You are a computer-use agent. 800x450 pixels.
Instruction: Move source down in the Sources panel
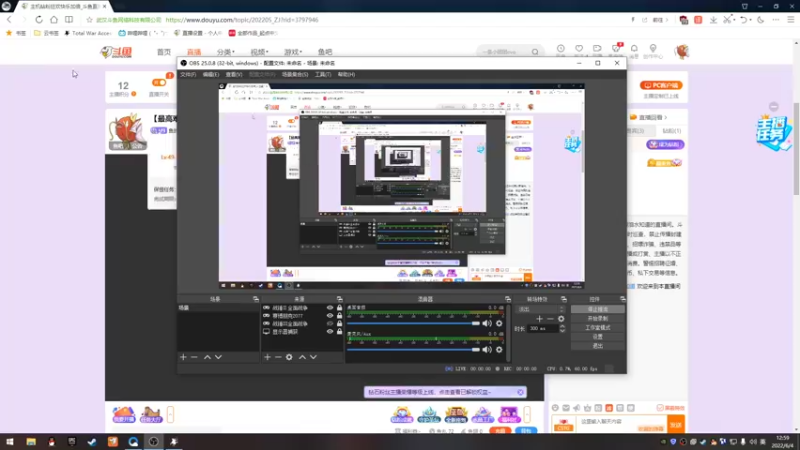pyautogui.click(x=313, y=357)
